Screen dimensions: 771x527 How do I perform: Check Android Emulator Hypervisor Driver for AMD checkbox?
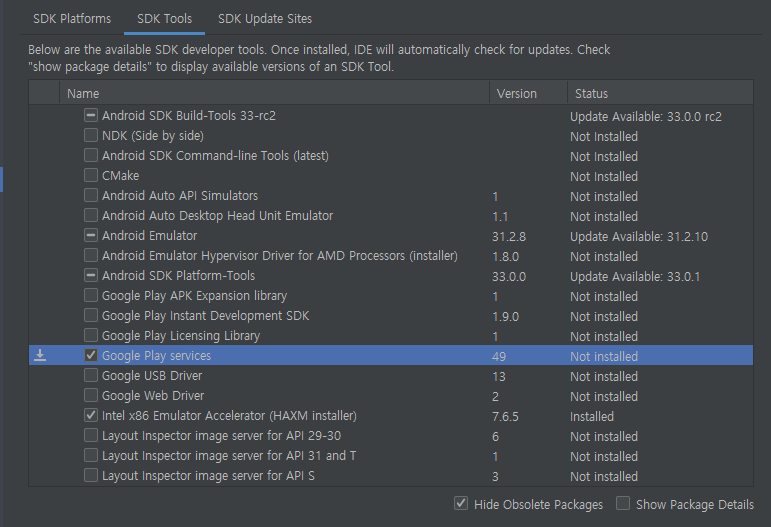[90, 255]
